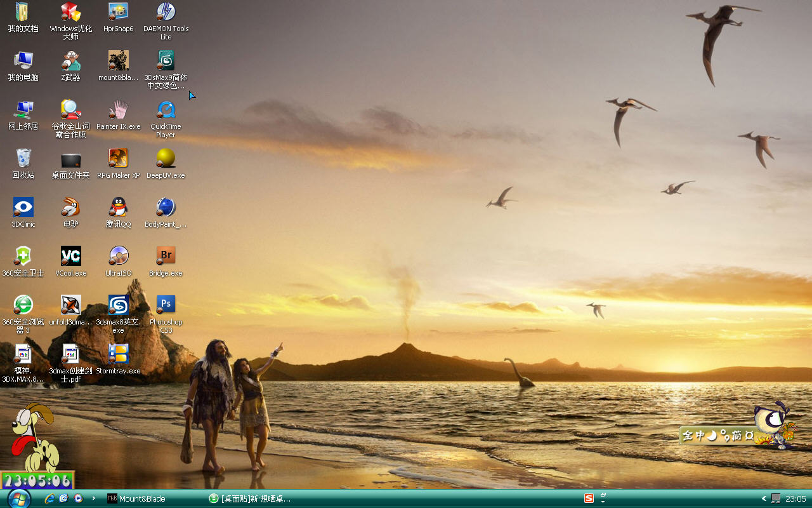Select the 谷歌金山词霸合作版 icon
This screenshot has height=508, width=812.
coord(70,119)
